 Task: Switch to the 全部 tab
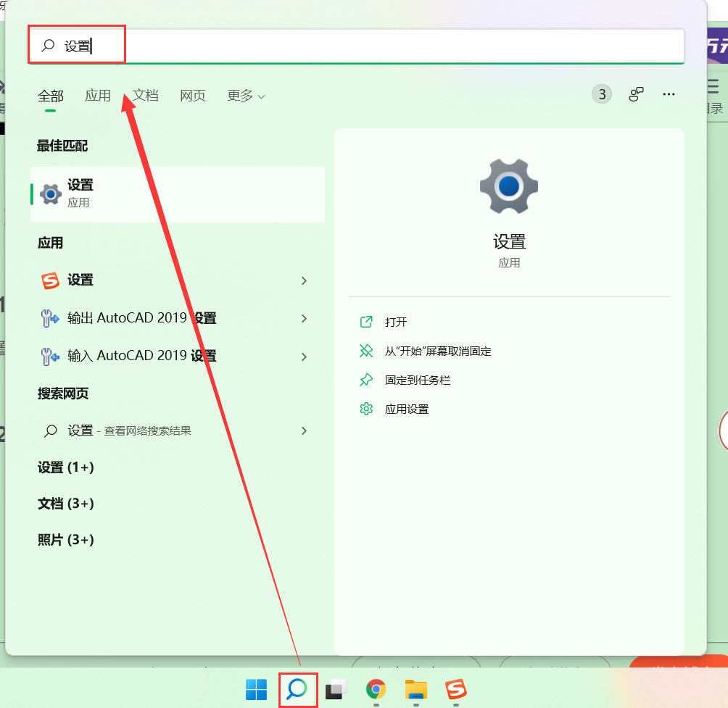(x=51, y=96)
